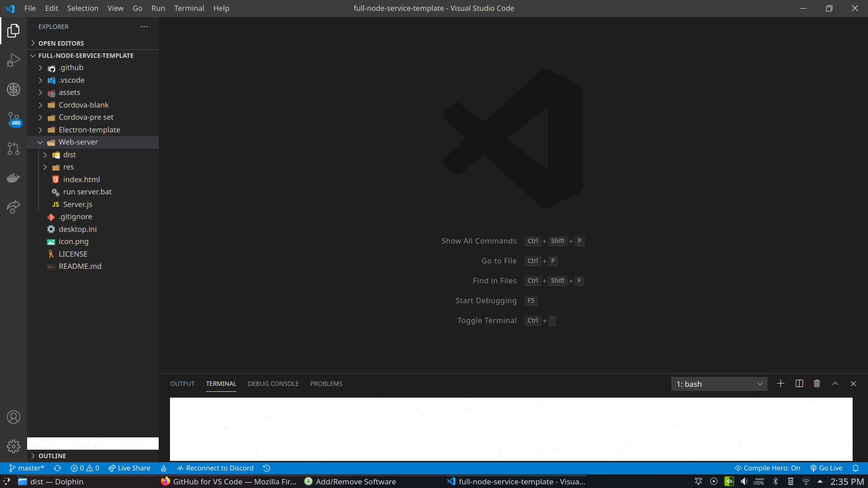This screenshot has height=488, width=868.
Task: Open the Docker sidebar icon
Action: tap(14, 178)
